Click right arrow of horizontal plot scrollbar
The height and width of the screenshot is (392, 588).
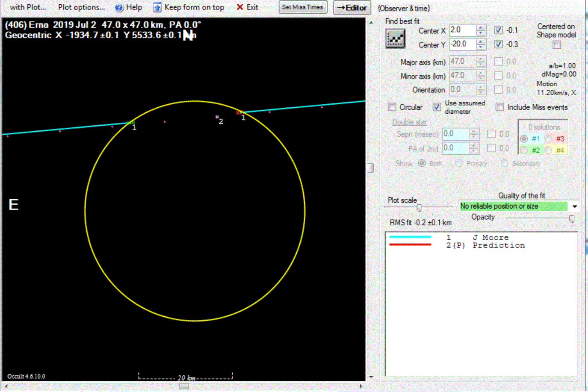tap(361, 386)
